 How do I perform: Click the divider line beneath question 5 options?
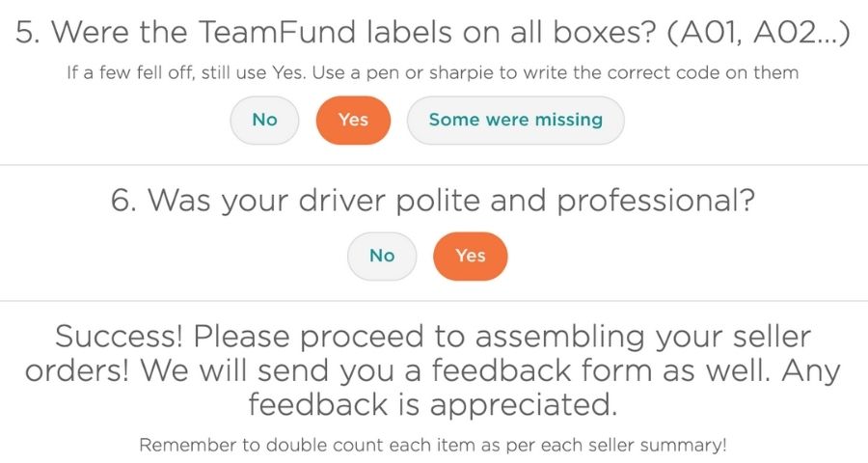(x=433, y=165)
